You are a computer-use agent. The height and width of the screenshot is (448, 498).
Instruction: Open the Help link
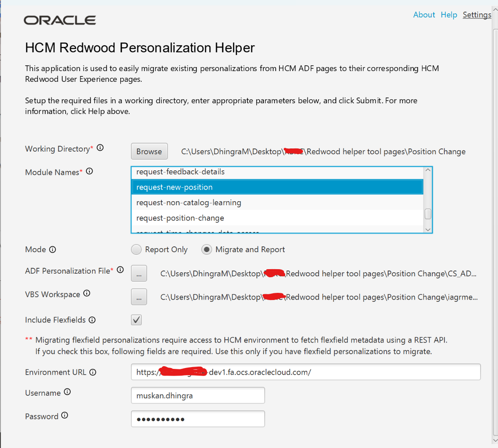coord(449,15)
